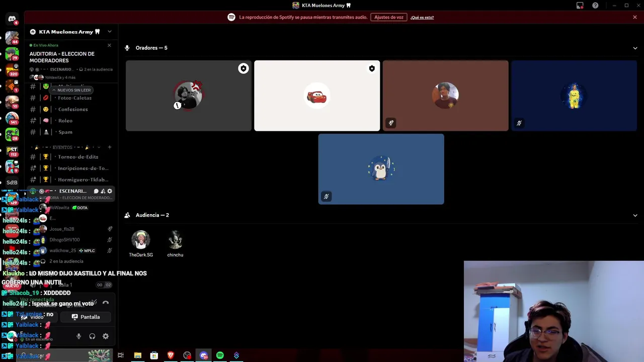Dismiss the Spotify pause notice banner
Screen dimensions: 644x362
coord(635,17)
